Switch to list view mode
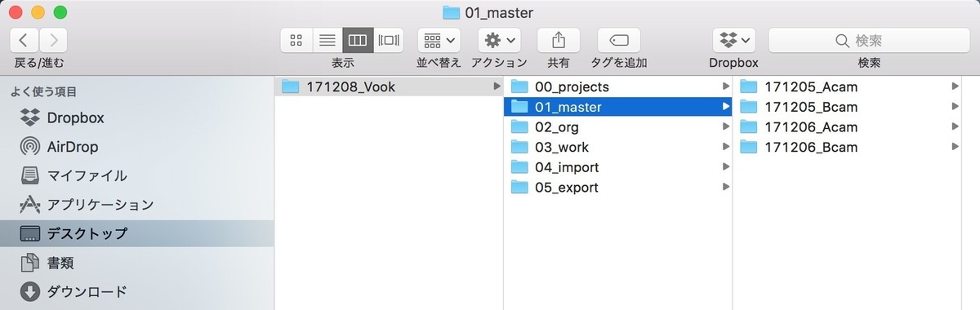 [327, 40]
